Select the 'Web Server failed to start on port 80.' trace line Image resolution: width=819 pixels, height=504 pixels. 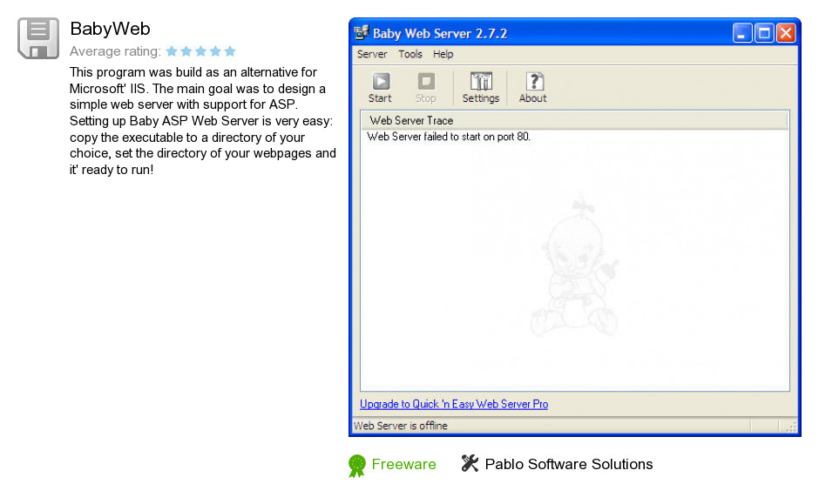[x=449, y=137]
